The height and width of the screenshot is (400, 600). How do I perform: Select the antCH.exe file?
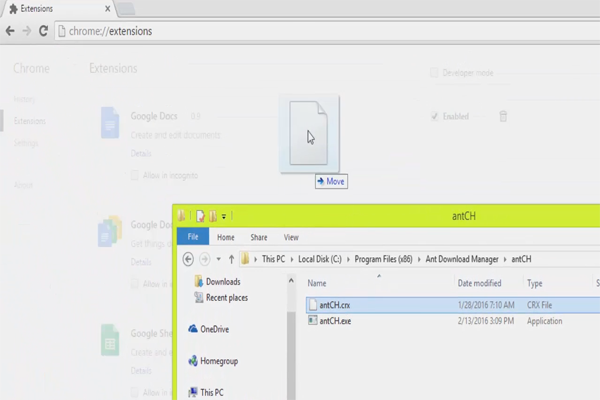(x=453, y=321)
